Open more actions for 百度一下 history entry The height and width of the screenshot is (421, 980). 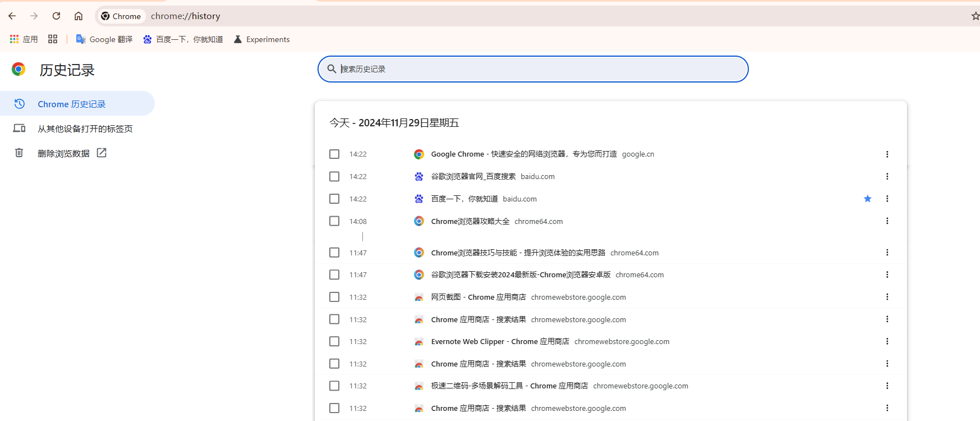point(887,199)
